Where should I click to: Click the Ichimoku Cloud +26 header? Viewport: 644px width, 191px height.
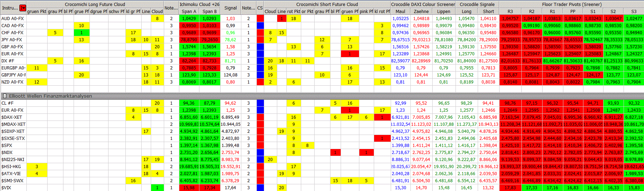pyautogui.click(x=199, y=4)
